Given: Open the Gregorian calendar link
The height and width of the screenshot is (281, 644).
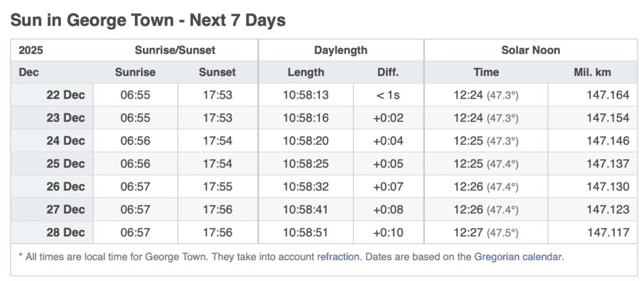Looking at the screenshot, I should (x=519, y=257).
